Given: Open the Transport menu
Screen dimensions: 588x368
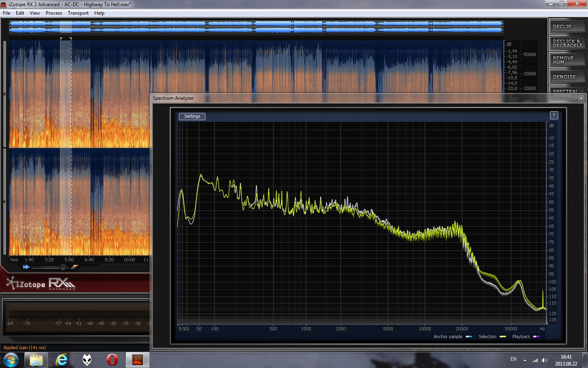Looking at the screenshot, I should (x=78, y=13).
